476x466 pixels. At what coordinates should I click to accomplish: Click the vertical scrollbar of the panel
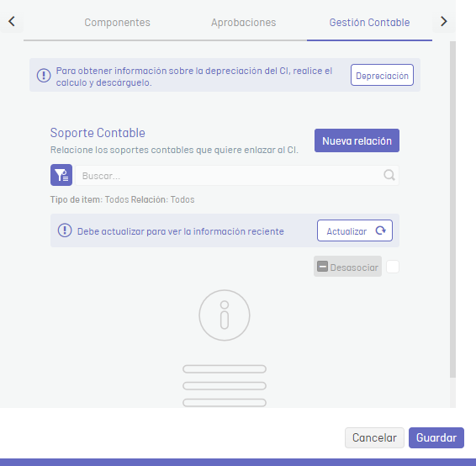[452, 209]
